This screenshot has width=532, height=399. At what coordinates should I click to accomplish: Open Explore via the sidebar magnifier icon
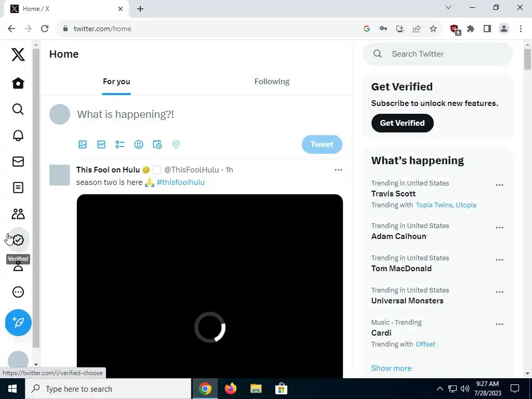tap(18, 109)
